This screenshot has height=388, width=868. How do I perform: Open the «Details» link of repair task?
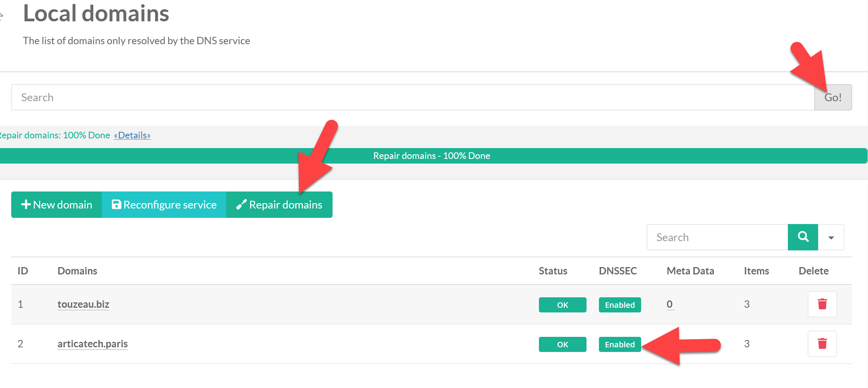(132, 135)
